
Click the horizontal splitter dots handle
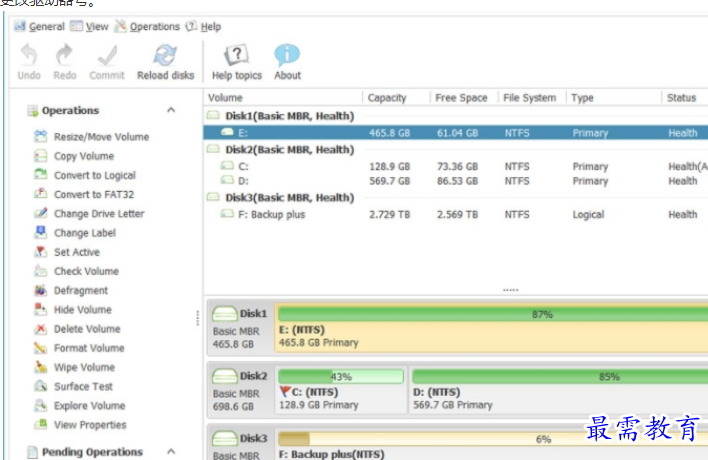pos(511,290)
